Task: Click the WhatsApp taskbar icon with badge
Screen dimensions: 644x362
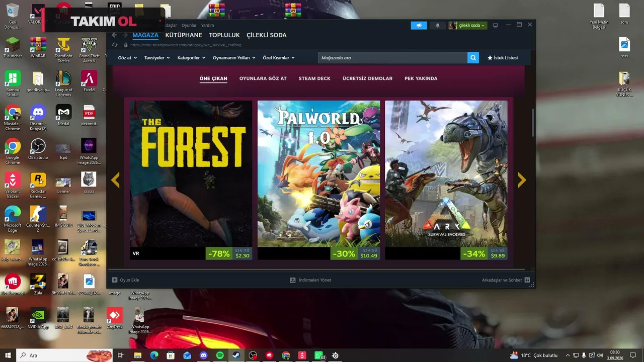Action: tap(319, 355)
